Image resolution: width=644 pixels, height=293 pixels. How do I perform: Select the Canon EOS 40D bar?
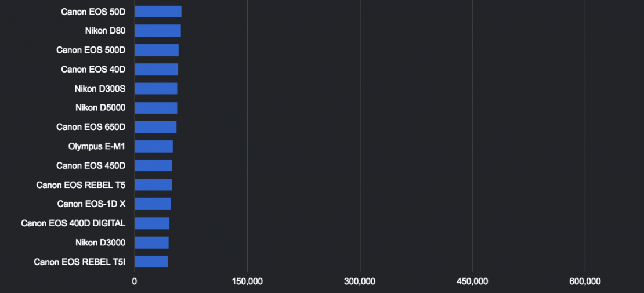tap(156, 70)
